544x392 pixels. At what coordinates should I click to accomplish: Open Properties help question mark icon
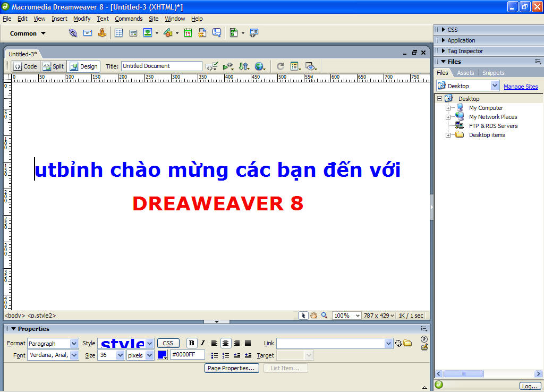pyautogui.click(x=424, y=339)
